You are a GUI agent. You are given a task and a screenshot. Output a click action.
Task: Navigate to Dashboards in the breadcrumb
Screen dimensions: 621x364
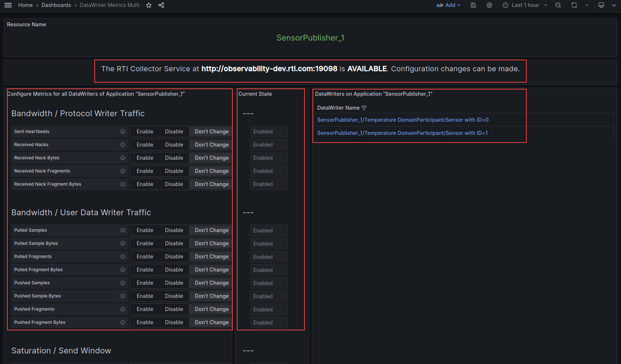[x=56, y=5]
